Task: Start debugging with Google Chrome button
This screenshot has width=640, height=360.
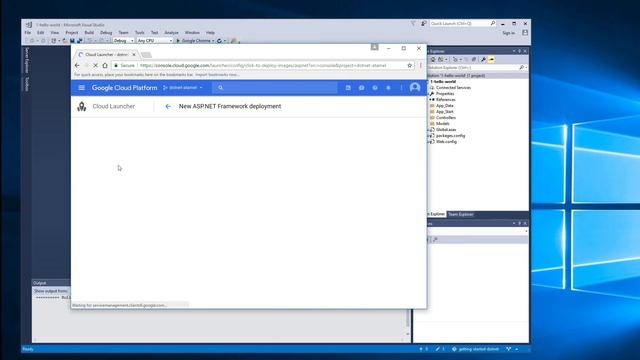Action: 195,41
